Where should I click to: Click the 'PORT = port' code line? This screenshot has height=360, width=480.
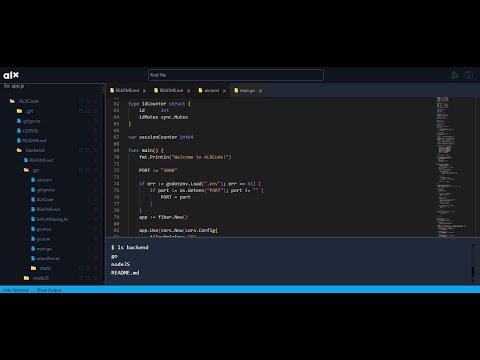[x=175, y=197]
